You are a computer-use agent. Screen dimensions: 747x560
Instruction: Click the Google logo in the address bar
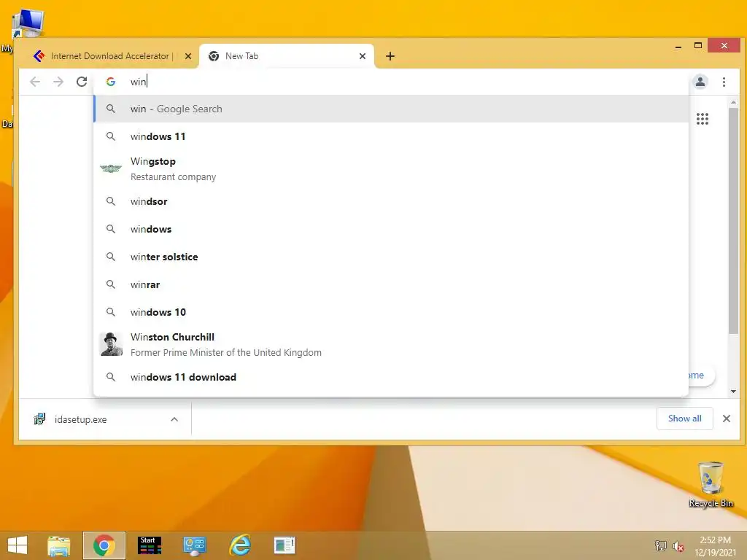tap(111, 82)
